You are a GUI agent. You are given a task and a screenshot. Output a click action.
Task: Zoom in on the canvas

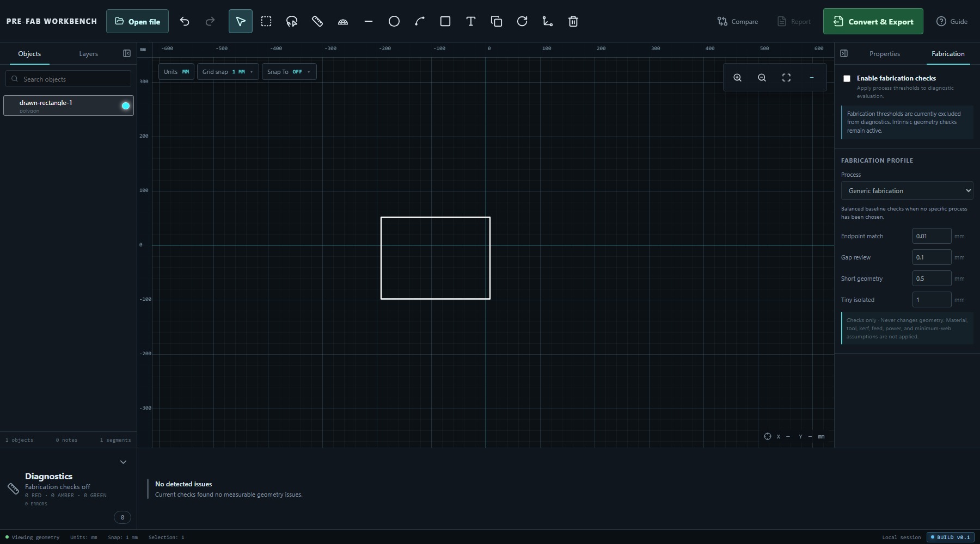pos(737,78)
